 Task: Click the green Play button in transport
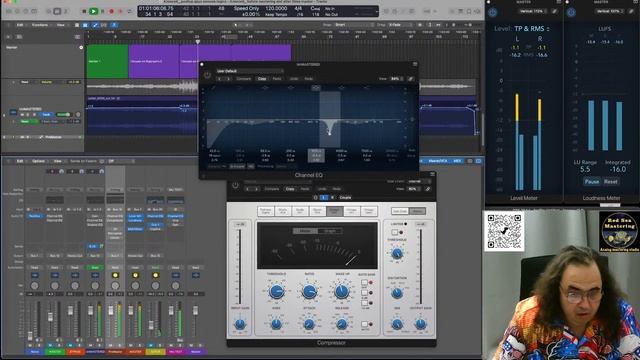tap(93, 11)
